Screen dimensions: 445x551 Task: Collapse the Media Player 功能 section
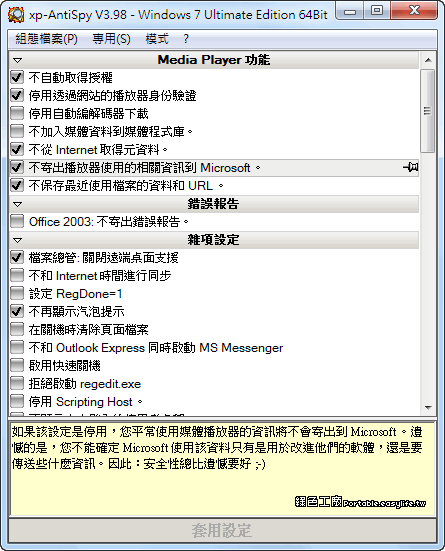(18, 60)
